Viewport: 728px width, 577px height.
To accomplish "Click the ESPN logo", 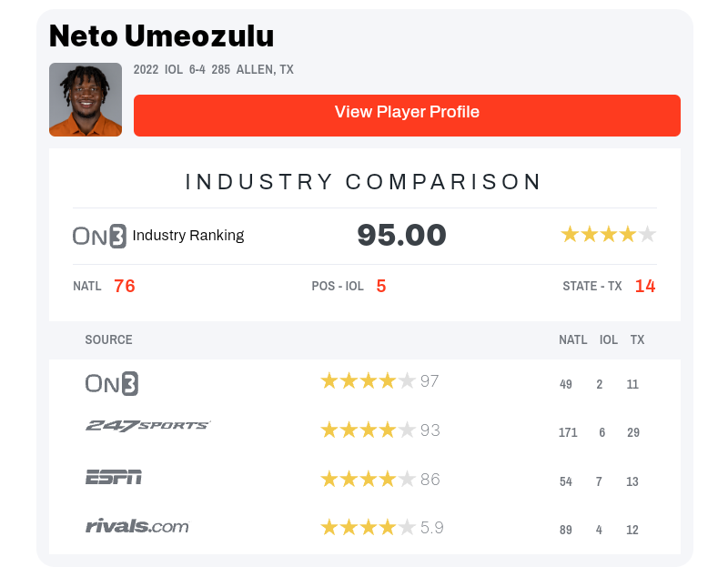I will coord(113,477).
